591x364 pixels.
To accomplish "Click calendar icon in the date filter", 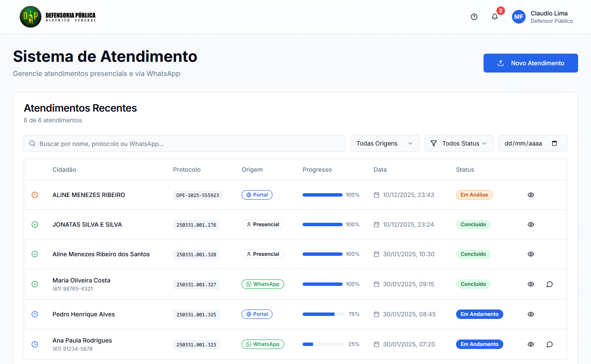I will [554, 143].
